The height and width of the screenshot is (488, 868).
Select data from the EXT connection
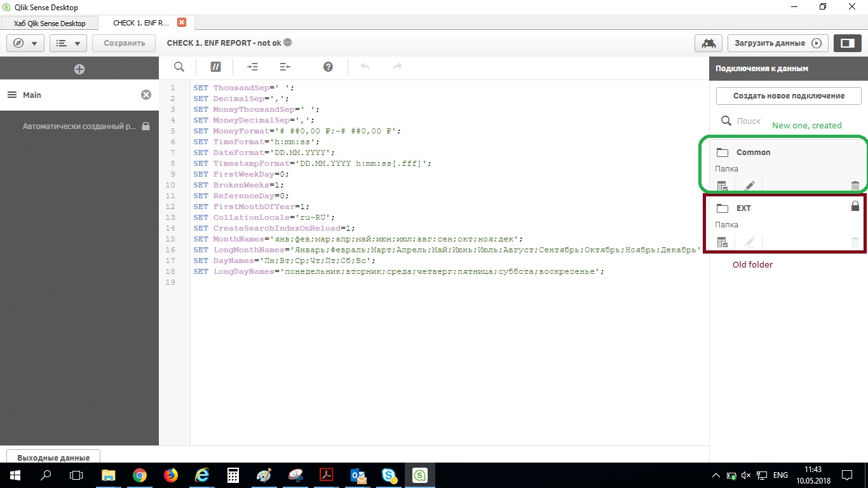point(722,242)
